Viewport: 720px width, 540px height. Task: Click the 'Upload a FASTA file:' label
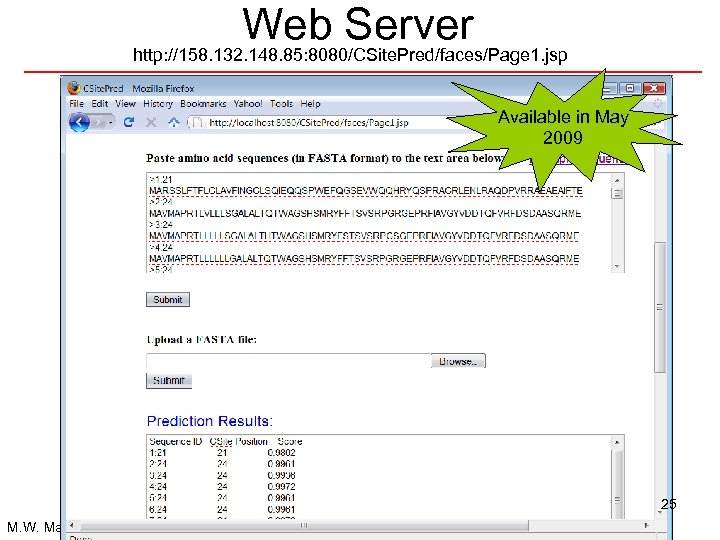pos(202,340)
